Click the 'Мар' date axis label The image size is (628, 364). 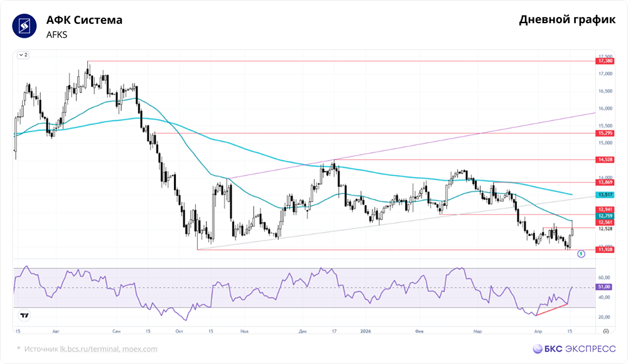[477, 331]
